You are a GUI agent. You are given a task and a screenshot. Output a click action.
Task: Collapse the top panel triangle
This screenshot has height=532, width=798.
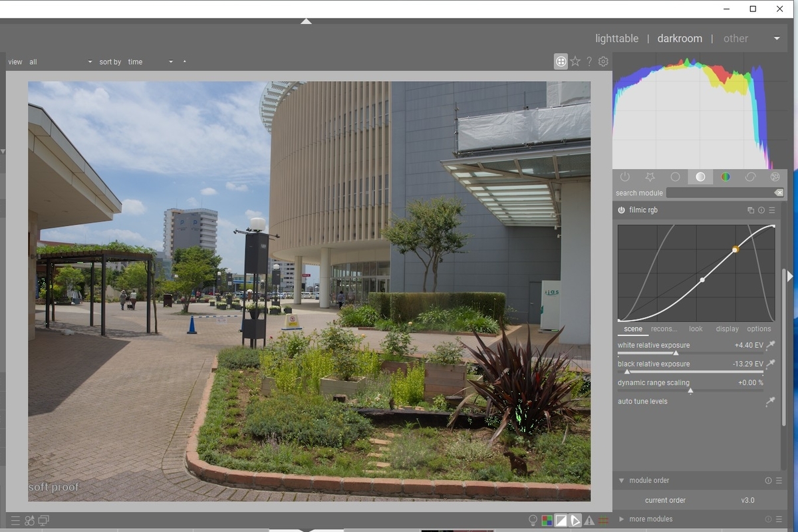(x=306, y=21)
